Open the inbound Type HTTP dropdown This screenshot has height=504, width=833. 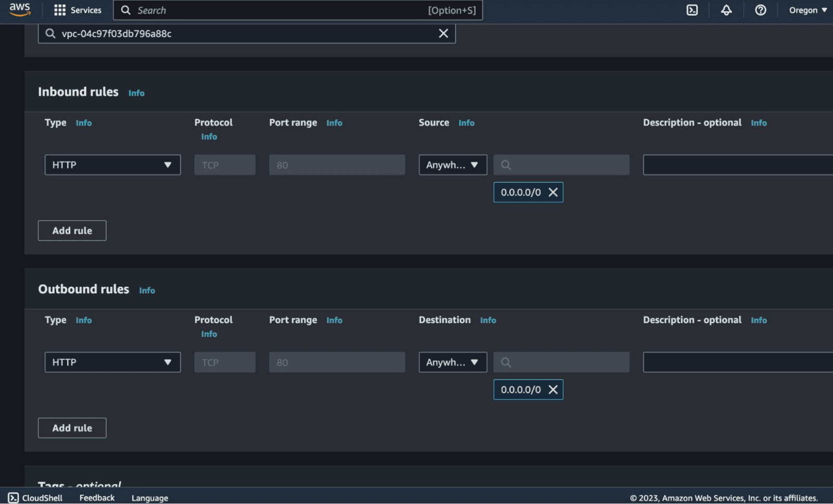tap(112, 165)
